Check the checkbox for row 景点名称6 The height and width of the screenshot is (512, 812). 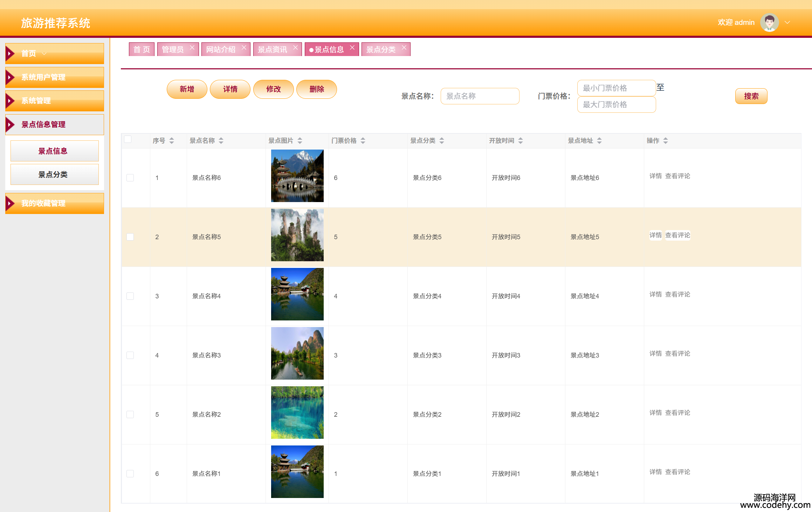pos(130,178)
